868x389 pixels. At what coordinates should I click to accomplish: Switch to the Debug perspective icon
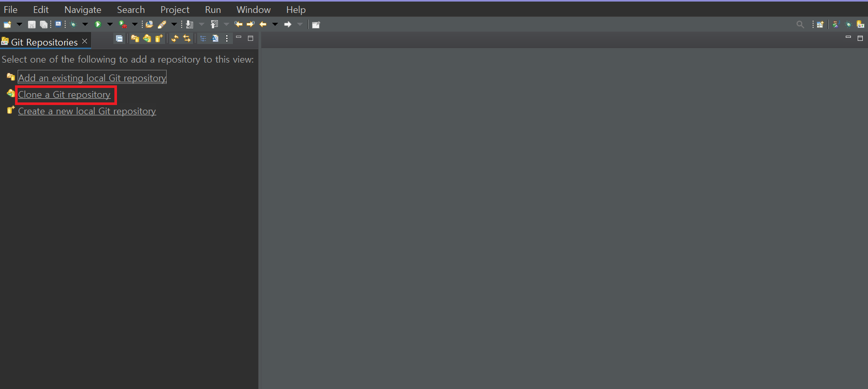pos(848,24)
